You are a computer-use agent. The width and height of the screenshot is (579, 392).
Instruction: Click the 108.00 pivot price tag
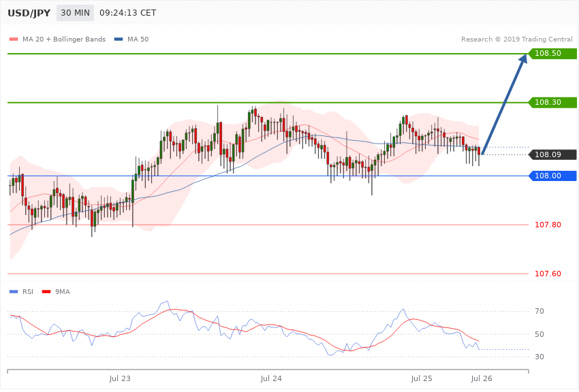point(552,176)
